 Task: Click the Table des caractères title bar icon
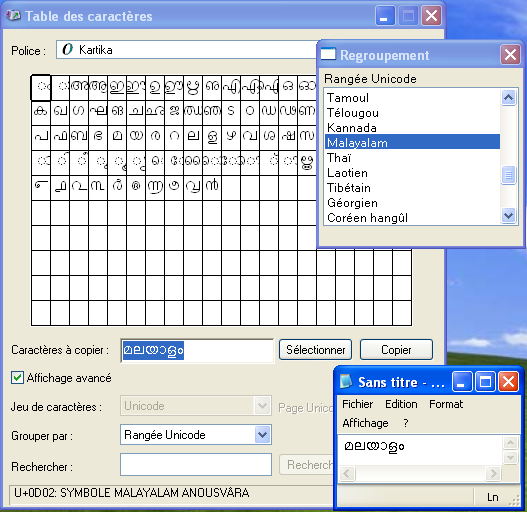tap(13, 15)
